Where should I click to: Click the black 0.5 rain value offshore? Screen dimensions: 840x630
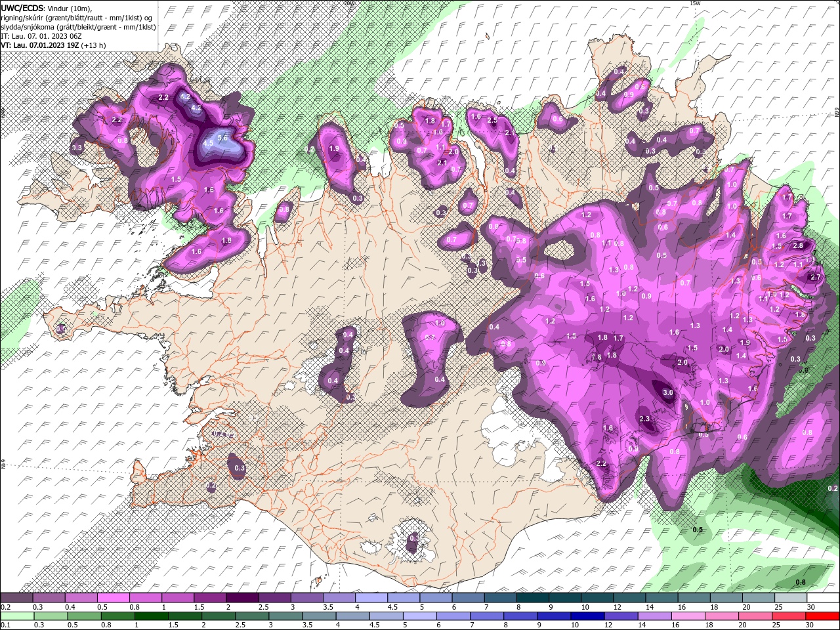point(698,530)
